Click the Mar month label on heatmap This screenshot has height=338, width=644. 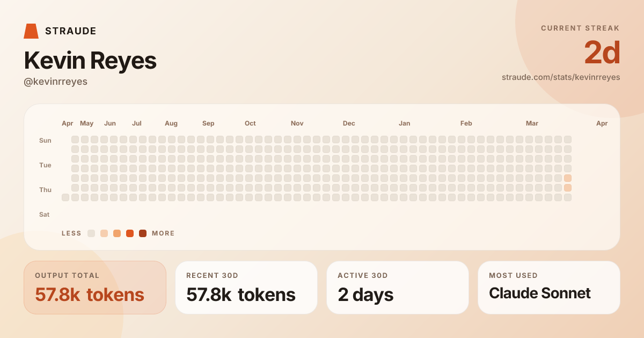(x=532, y=123)
